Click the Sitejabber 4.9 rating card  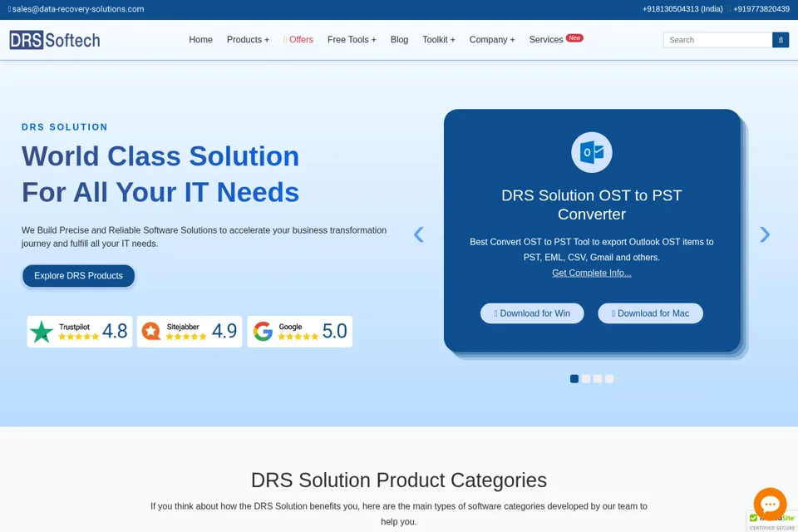click(190, 332)
